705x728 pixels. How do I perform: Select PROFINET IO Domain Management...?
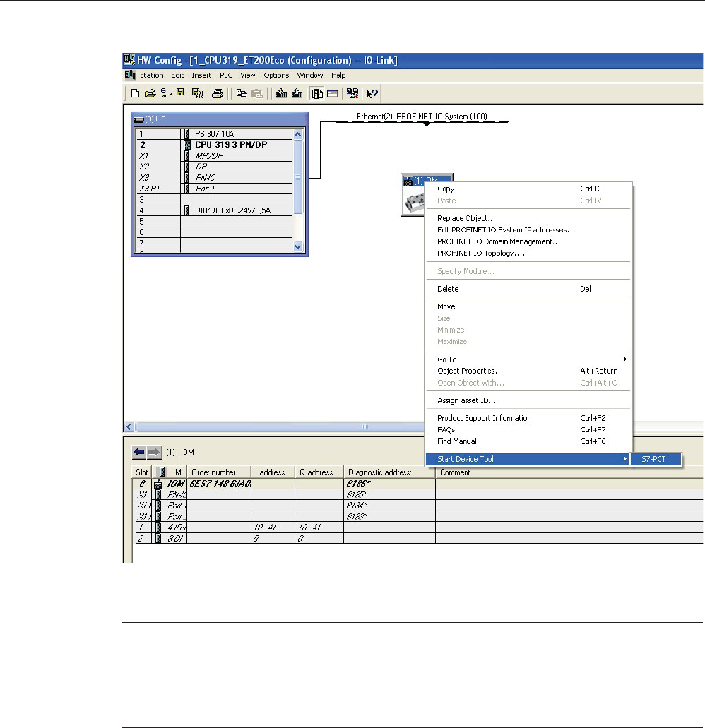tap(528, 241)
